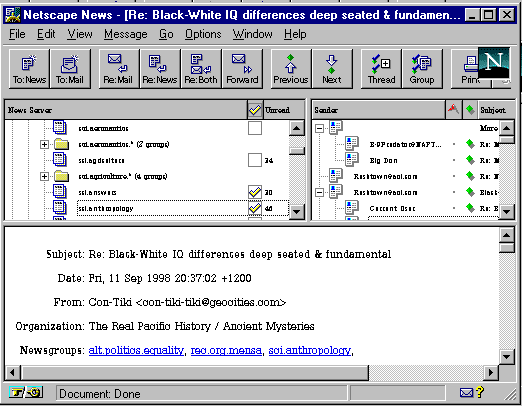Reply by mail with Re:Mail
522x407 pixels.
click(x=118, y=69)
